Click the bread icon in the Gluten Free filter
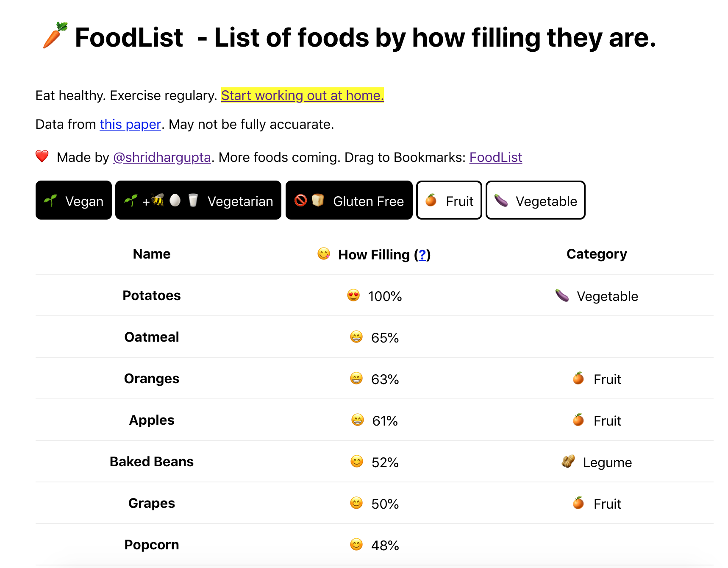This screenshot has height=568, width=728. [317, 200]
